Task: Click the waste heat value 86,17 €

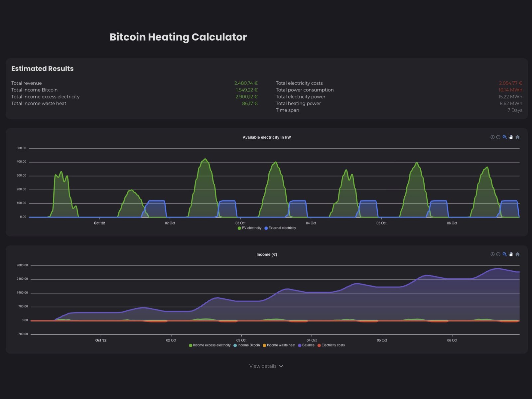Action: pyautogui.click(x=250, y=103)
